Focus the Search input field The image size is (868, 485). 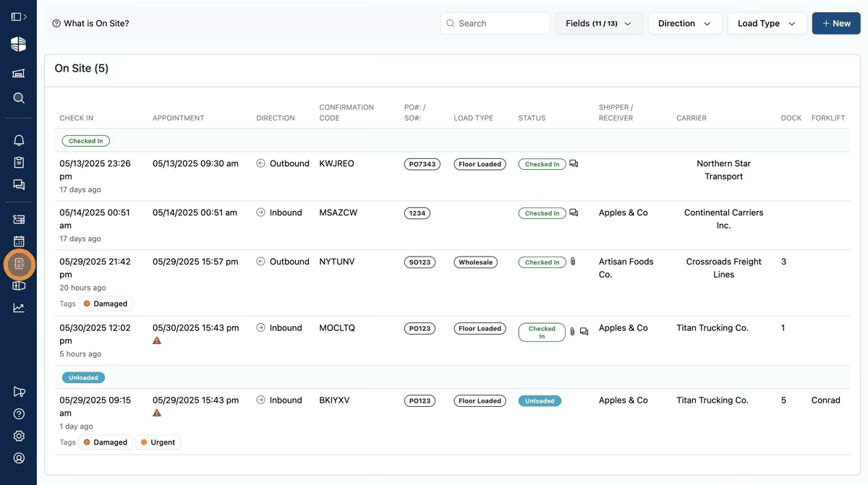495,23
